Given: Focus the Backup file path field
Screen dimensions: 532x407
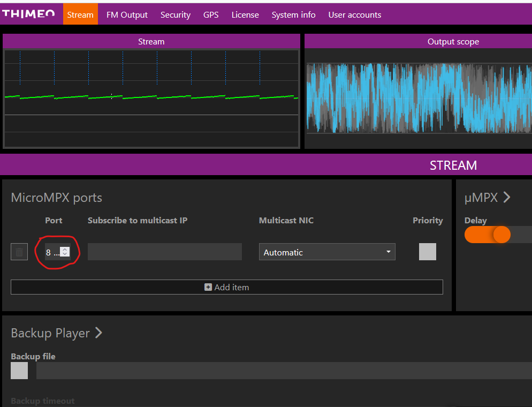Looking at the screenshot, I should click(284, 371).
